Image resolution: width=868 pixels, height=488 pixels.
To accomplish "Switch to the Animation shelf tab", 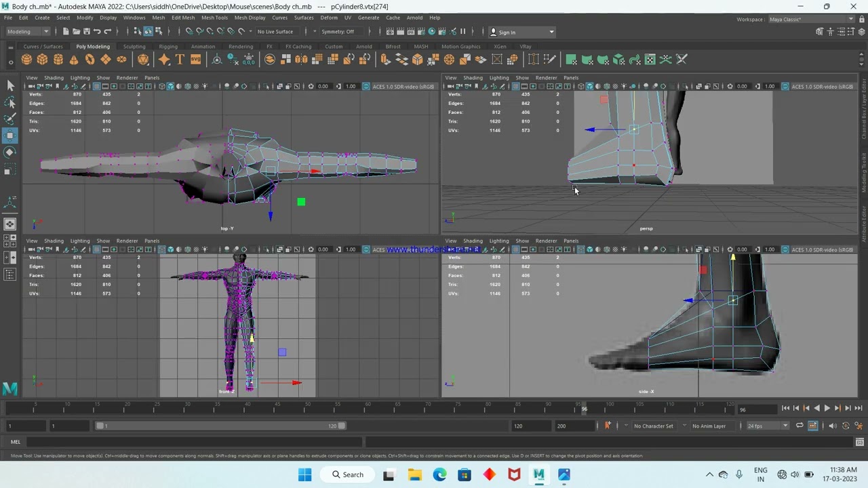I will 203,47.
